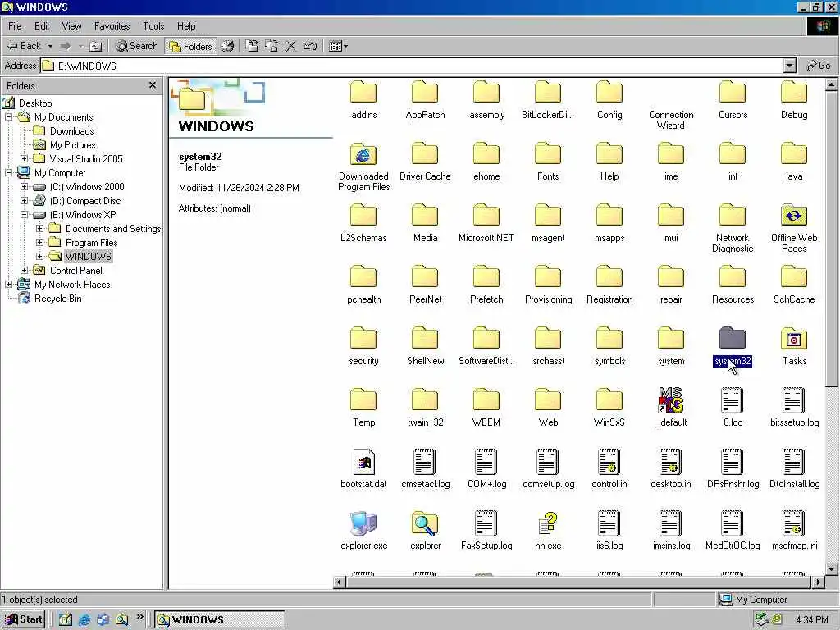
Task: Click the Go button
Action: (819, 66)
